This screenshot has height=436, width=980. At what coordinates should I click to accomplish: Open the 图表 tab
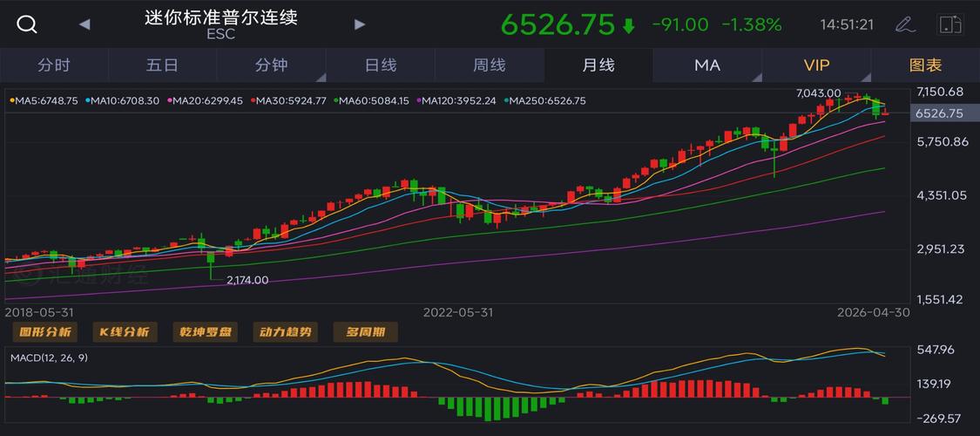[x=926, y=65]
